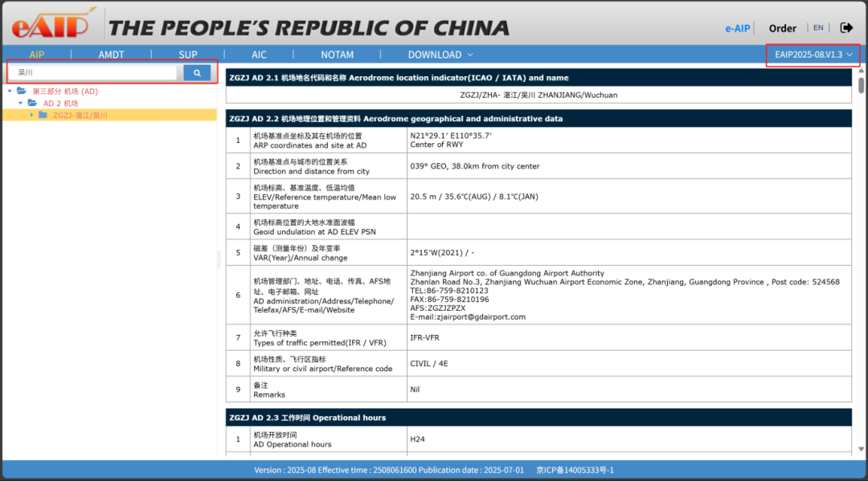Click the search magnifier button

(197, 73)
